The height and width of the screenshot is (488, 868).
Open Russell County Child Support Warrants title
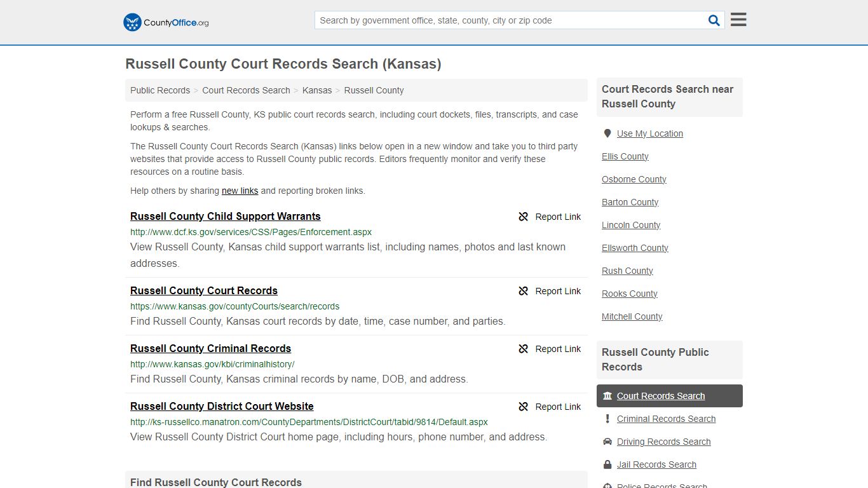[226, 216]
